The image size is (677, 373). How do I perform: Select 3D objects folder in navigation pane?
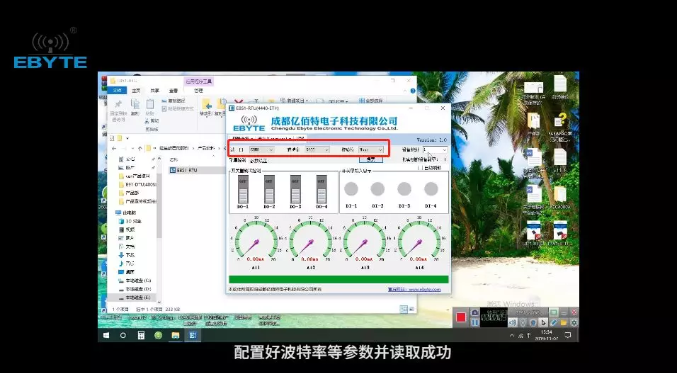130,221
